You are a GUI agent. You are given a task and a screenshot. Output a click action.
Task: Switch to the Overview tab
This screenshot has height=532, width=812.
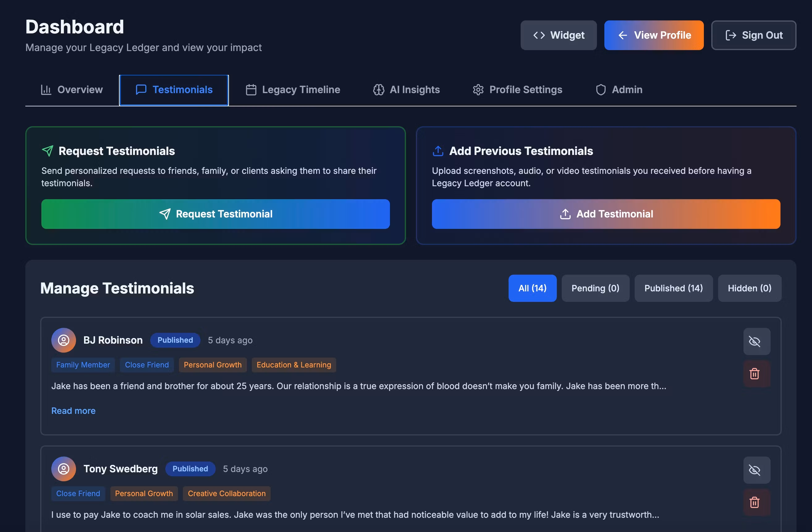(72, 90)
